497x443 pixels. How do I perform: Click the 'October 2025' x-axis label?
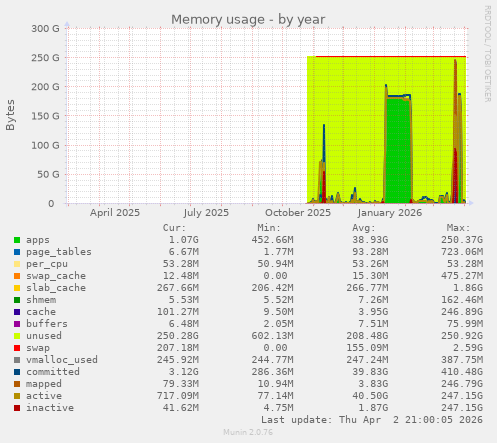[x=298, y=213]
